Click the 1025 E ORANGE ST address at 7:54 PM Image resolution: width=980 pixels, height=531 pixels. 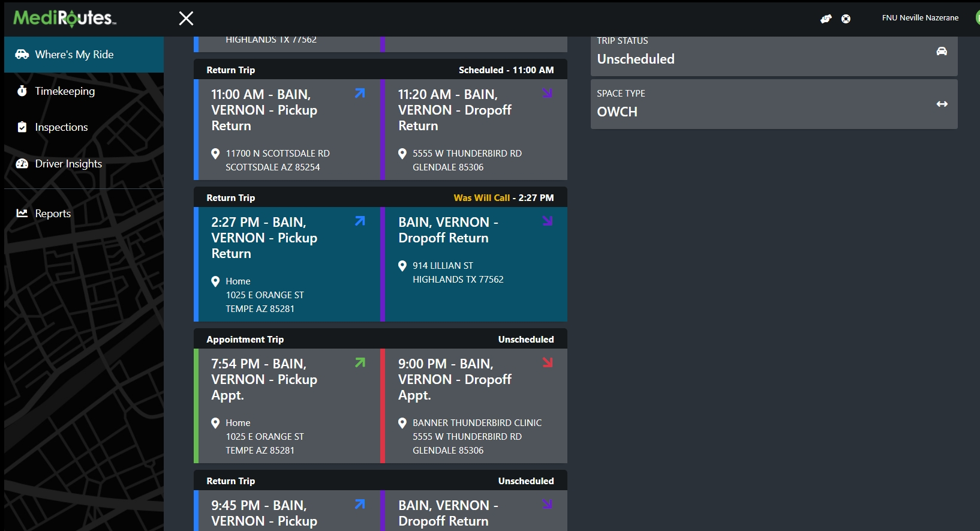(x=264, y=437)
